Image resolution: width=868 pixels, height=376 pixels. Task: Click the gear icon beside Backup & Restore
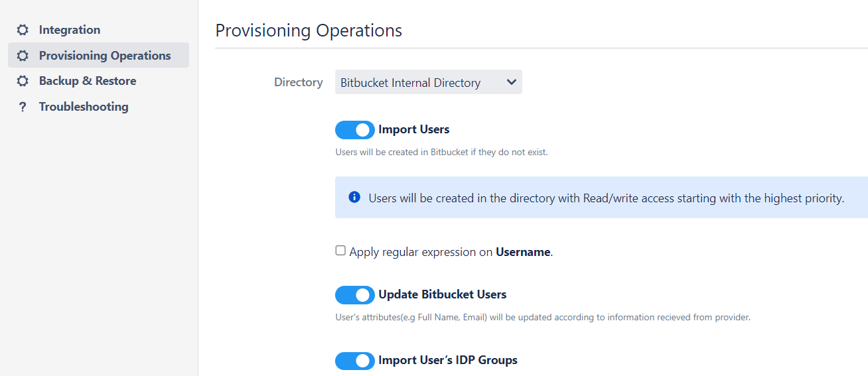(x=23, y=81)
